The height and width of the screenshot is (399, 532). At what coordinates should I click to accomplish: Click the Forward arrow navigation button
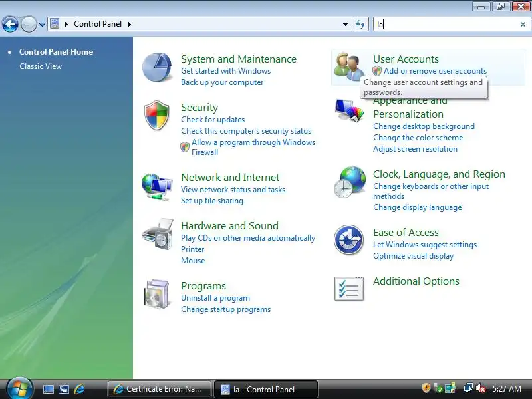(29, 24)
